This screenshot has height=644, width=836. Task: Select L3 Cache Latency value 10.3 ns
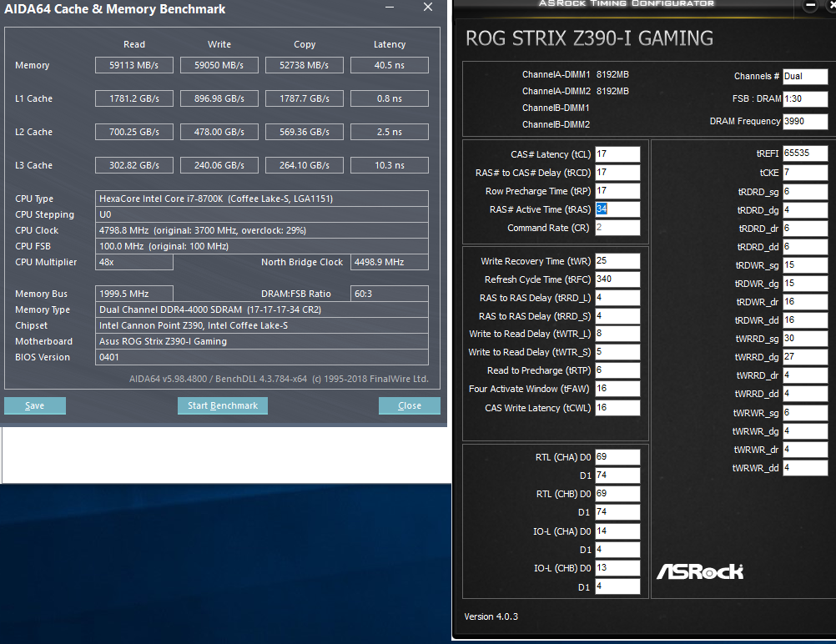click(x=389, y=165)
